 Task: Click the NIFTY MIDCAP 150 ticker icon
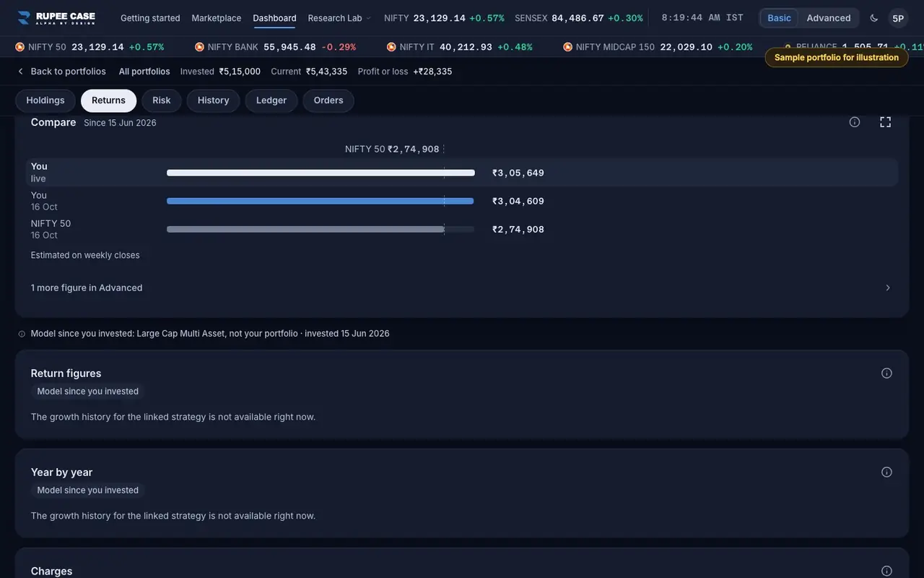[x=568, y=47]
